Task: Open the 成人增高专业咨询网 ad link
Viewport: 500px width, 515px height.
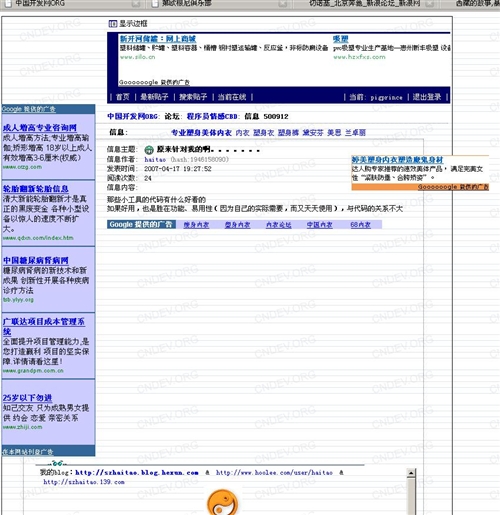Action: pos(40,127)
